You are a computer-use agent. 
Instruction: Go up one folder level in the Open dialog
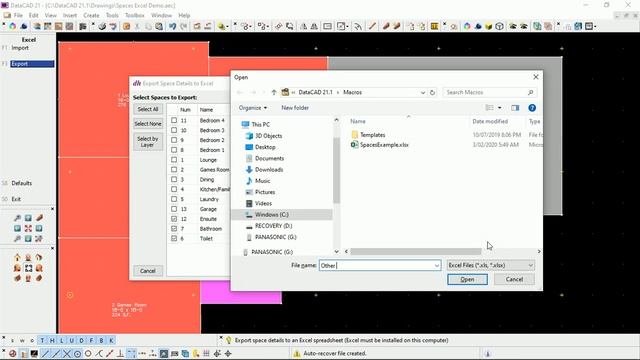click(274, 92)
